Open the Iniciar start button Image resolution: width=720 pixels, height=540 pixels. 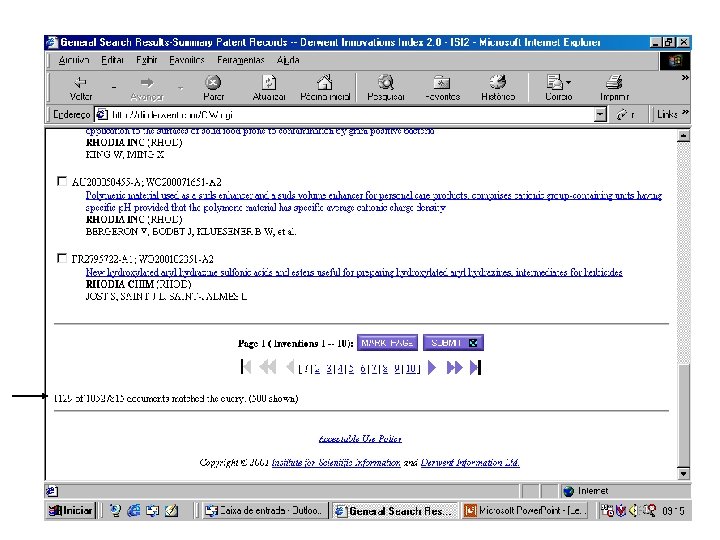70,511
